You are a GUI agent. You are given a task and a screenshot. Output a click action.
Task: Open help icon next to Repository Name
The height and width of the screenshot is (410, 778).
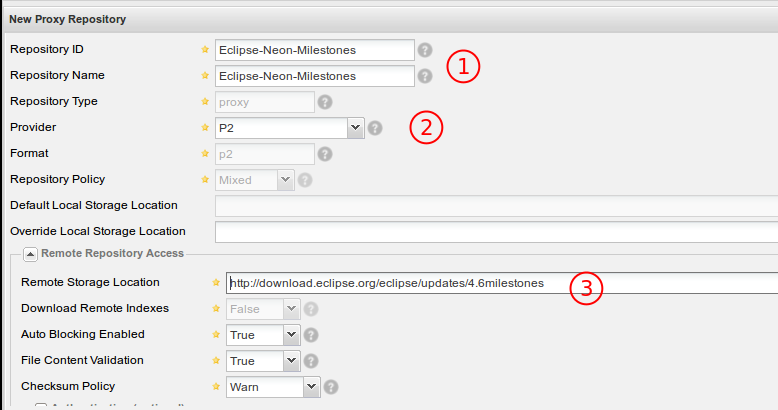[x=425, y=76]
